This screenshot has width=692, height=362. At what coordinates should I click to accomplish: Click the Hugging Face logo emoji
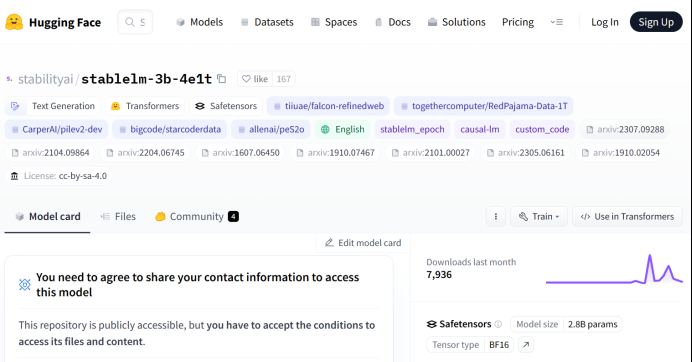point(14,22)
